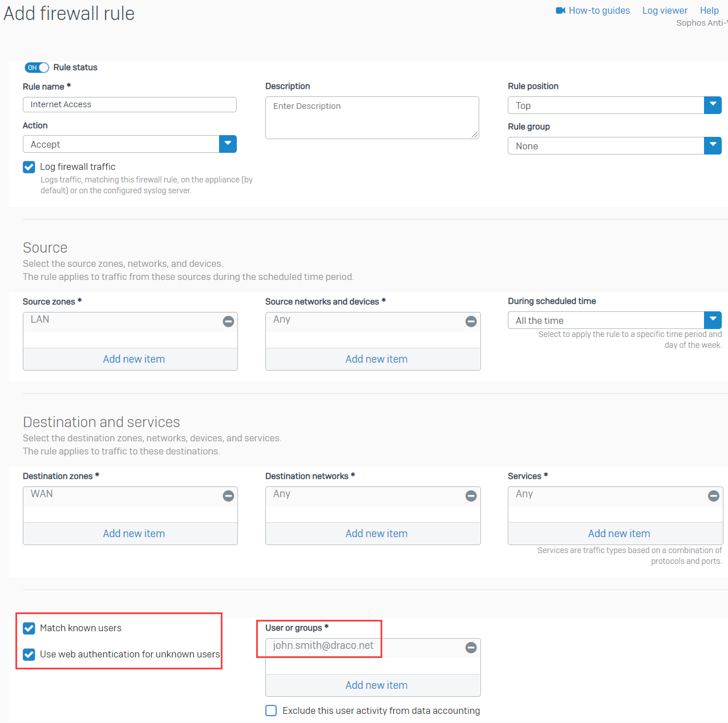Screen dimensions: 728x723
Task: Click the video icon beside How-to guides
Action: coord(560,10)
